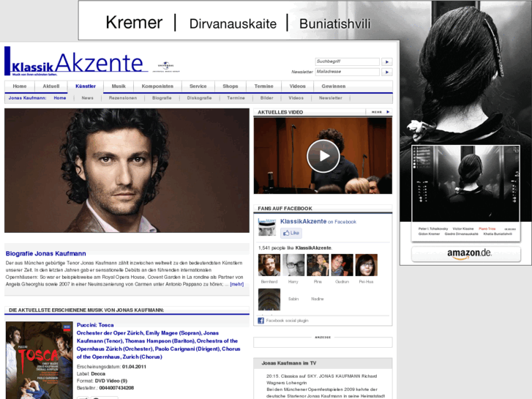Viewport: 532px width, 399px height.
Task: Open the Termine main menu item
Action: pyautogui.click(x=263, y=86)
